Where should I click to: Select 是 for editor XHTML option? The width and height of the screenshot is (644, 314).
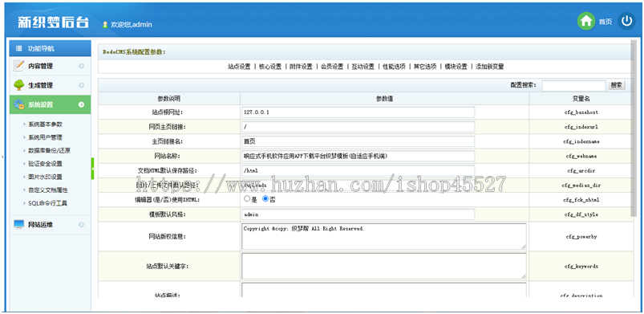coord(247,198)
